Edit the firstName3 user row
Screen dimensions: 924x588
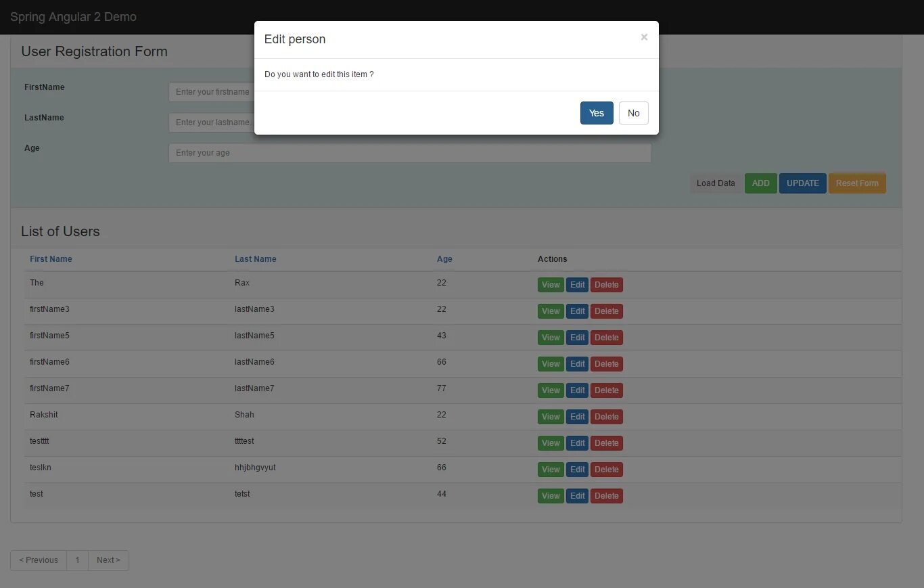pyautogui.click(x=577, y=311)
